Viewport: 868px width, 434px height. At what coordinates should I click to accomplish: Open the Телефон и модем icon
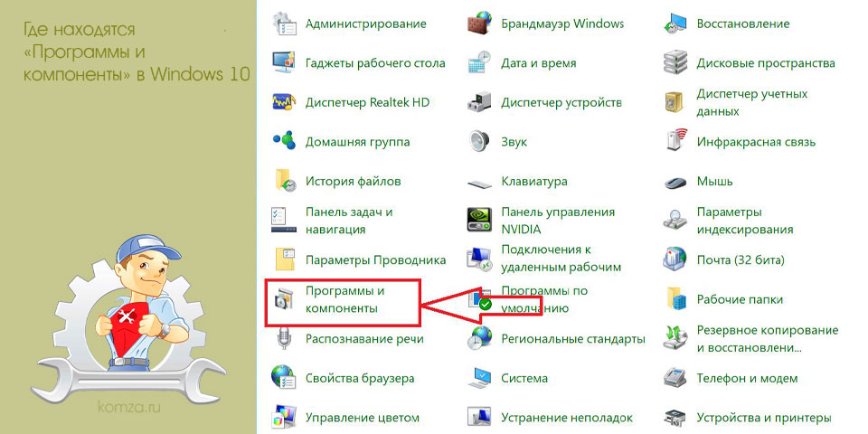(675, 378)
